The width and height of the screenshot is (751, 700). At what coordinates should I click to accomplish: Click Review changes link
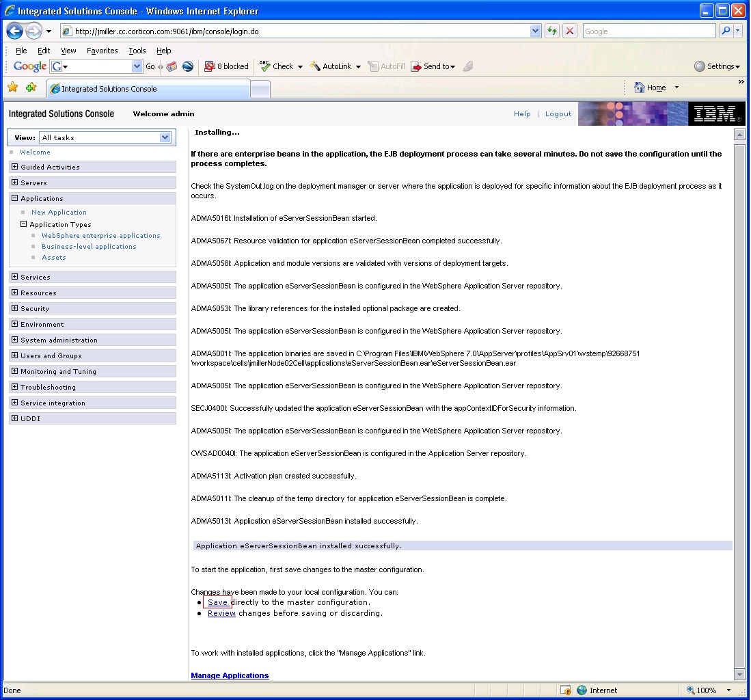pos(221,613)
